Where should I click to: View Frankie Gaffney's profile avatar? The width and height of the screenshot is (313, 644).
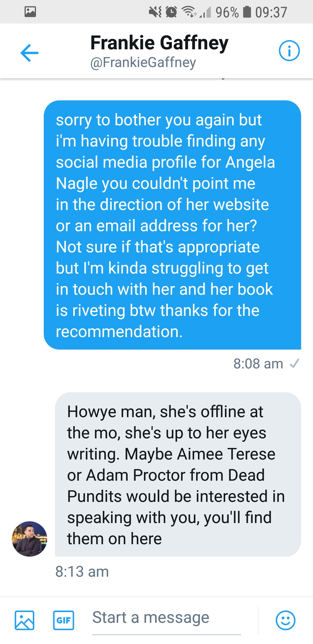(x=29, y=539)
